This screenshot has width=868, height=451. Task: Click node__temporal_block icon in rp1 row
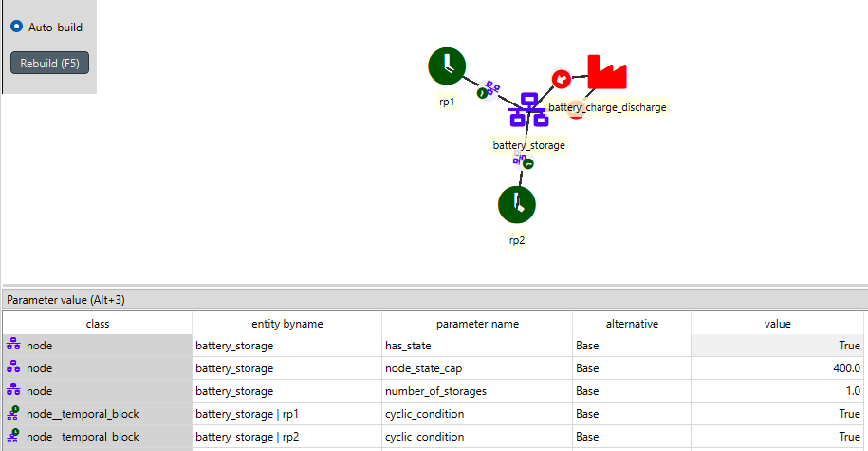[x=13, y=414]
